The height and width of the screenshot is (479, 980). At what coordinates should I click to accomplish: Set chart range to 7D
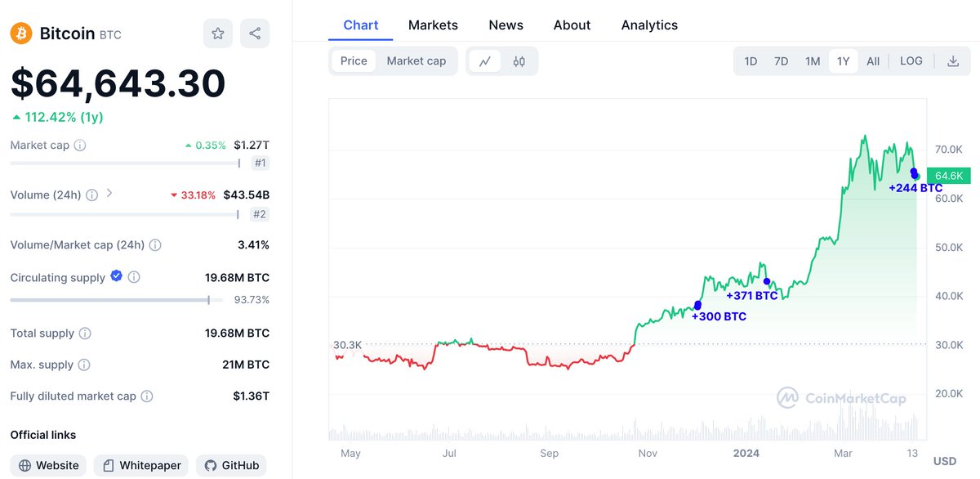click(781, 61)
